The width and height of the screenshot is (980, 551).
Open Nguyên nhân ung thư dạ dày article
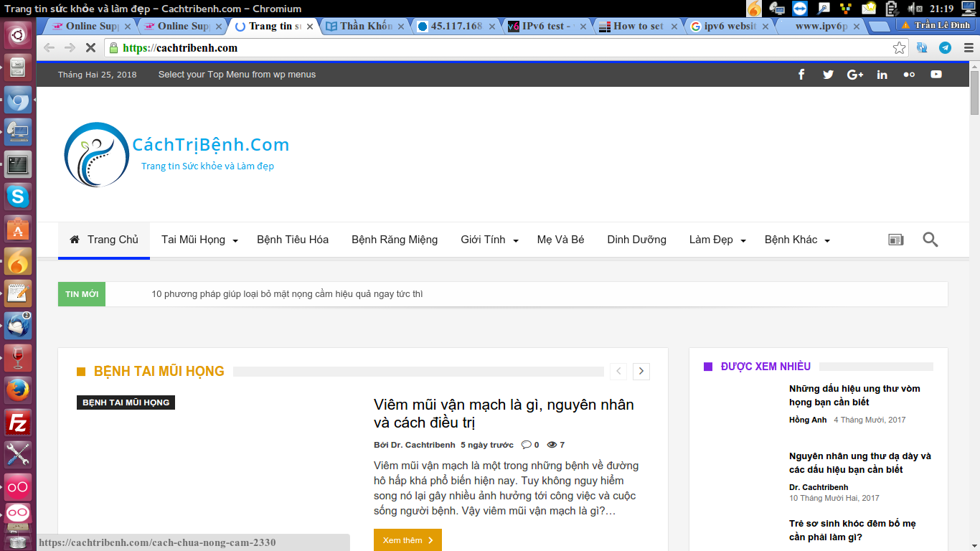[x=860, y=463]
